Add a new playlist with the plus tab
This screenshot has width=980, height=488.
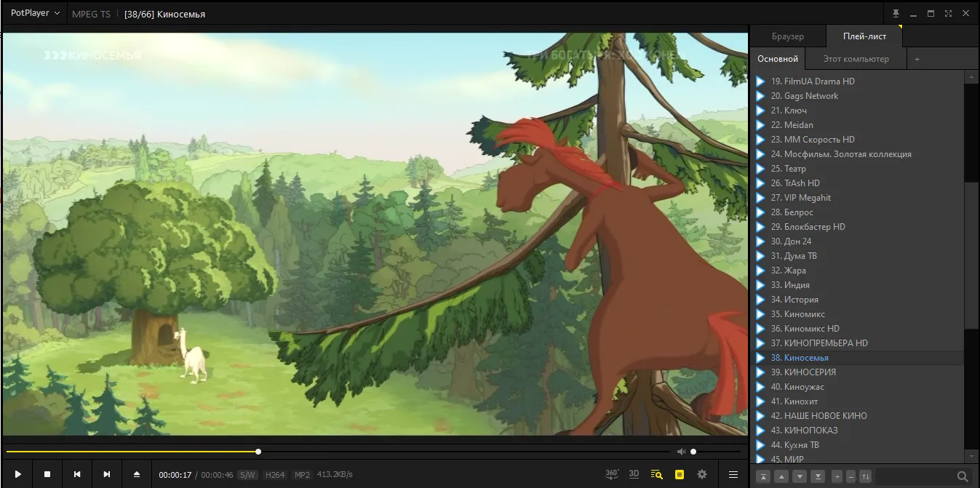point(917,59)
